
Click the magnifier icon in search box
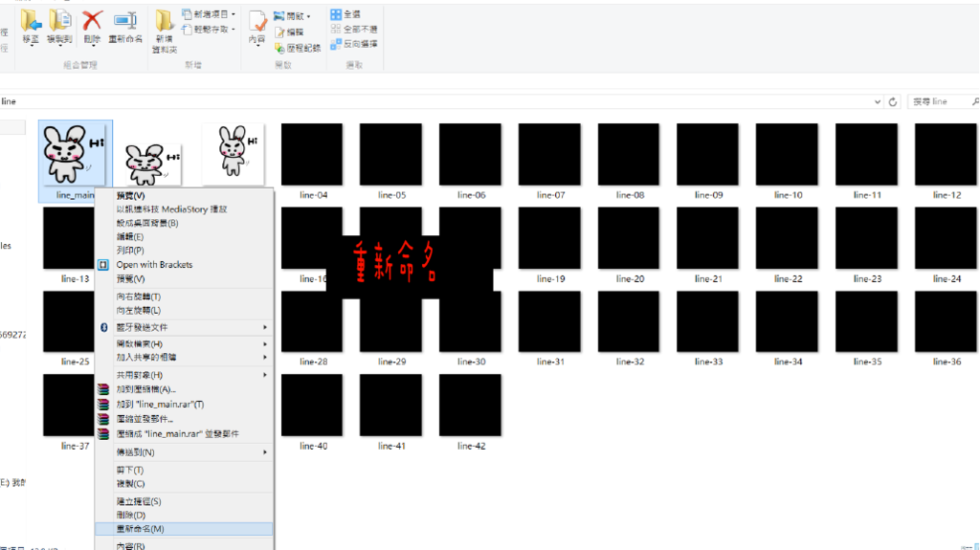click(x=975, y=101)
